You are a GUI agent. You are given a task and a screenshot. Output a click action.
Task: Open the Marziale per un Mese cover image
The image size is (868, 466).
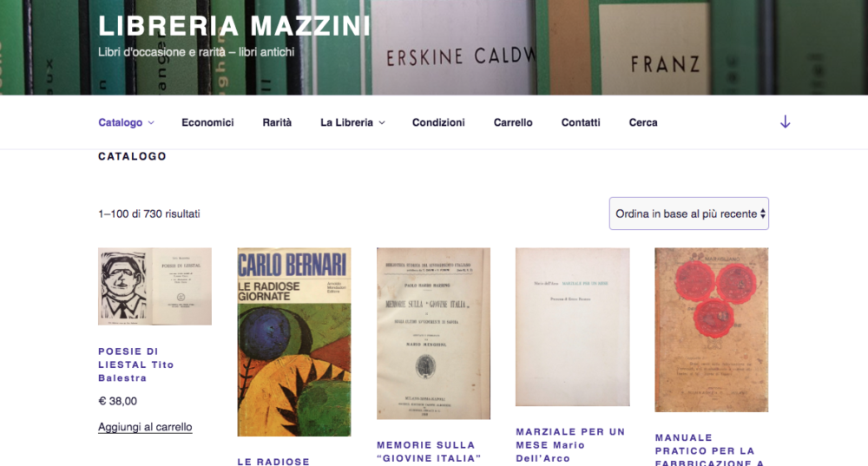tap(572, 326)
